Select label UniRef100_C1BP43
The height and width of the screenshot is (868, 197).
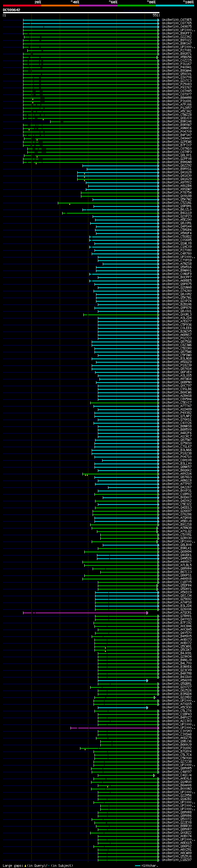click(x=176, y=714)
